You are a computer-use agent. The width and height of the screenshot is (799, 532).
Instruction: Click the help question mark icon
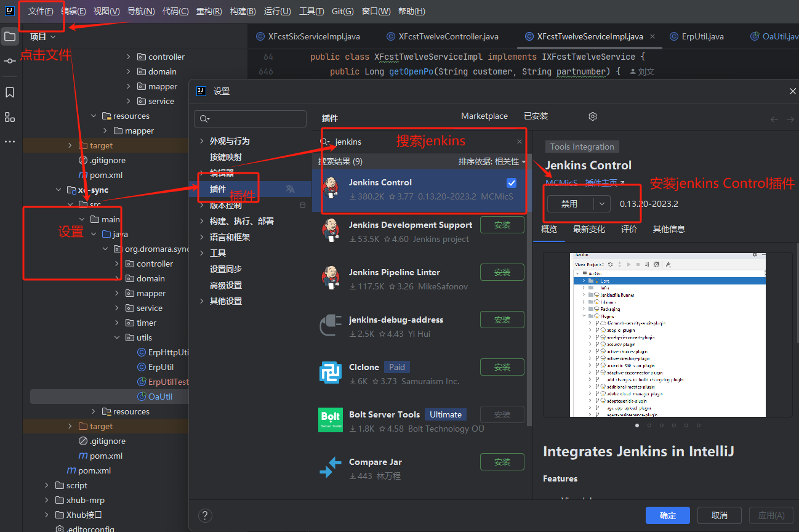206,515
